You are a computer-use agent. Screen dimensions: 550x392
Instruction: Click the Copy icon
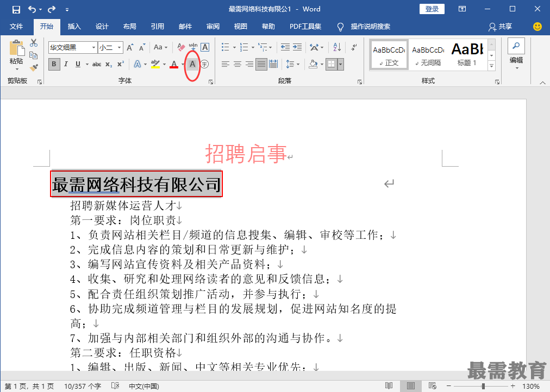point(34,55)
